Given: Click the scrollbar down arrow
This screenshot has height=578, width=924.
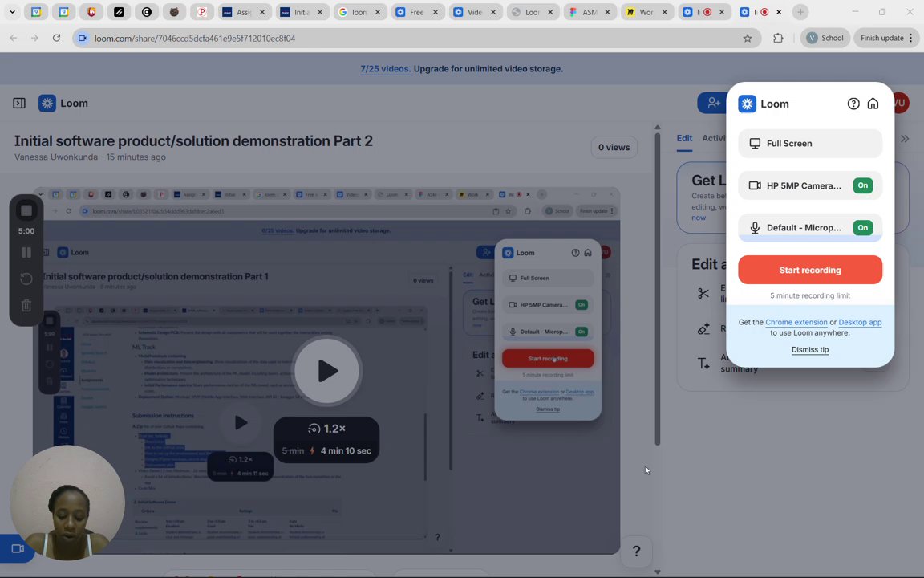Looking at the screenshot, I should point(658,572).
